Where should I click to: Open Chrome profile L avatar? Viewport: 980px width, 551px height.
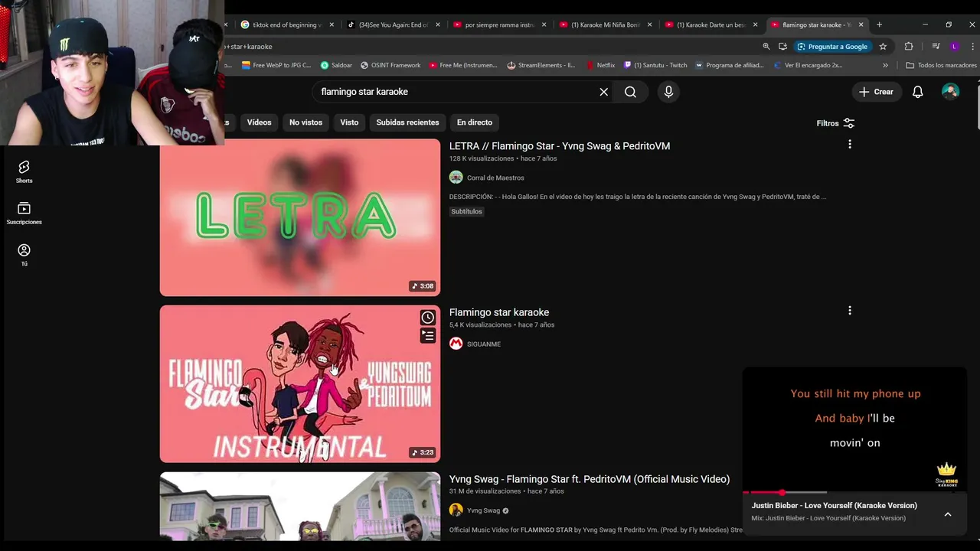coord(954,47)
